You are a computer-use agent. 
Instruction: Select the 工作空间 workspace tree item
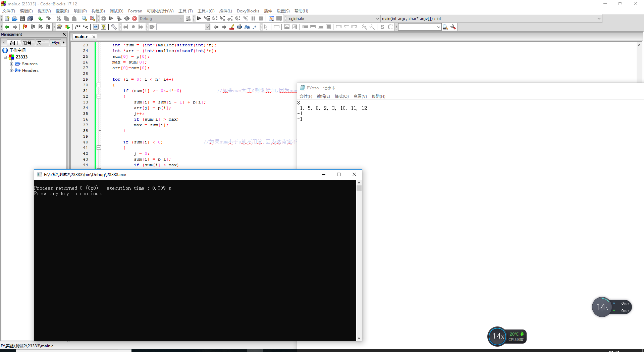(x=17, y=50)
